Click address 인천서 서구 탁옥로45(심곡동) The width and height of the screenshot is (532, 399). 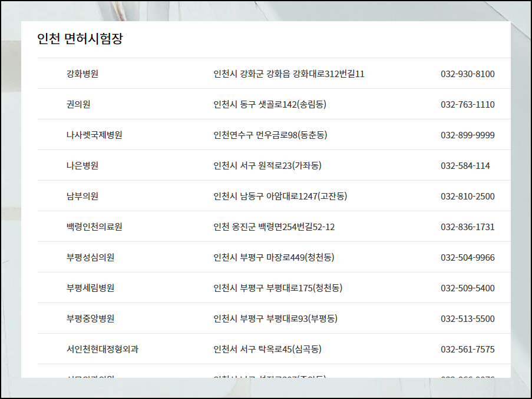267,349
